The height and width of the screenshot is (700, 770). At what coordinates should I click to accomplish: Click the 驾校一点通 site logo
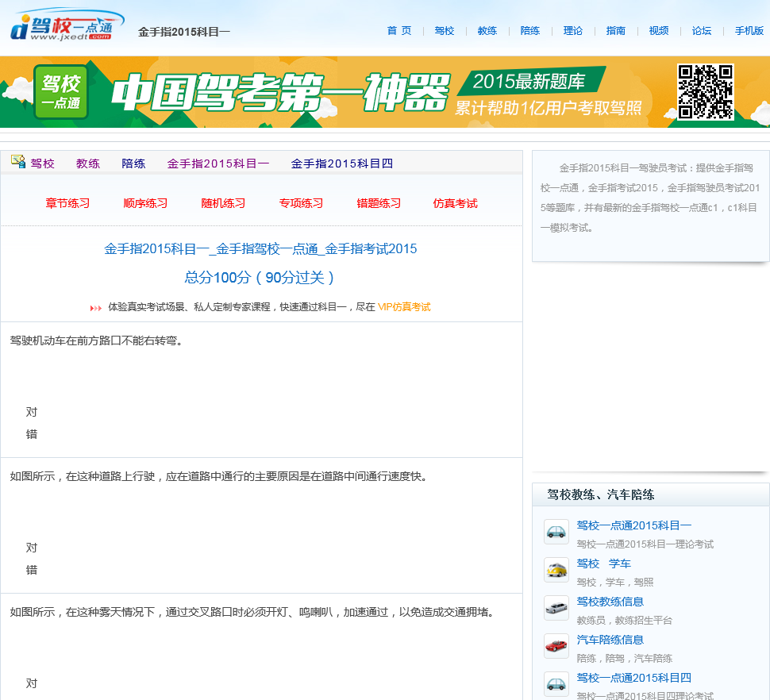(67, 25)
